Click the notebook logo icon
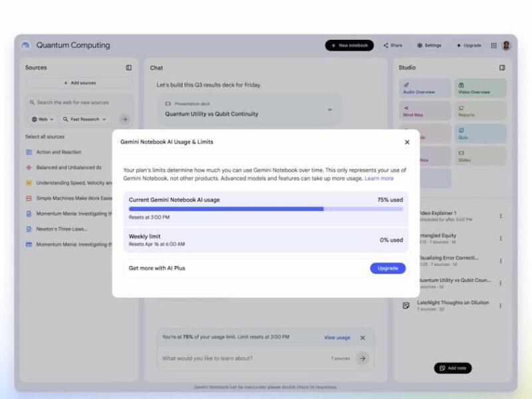The height and width of the screenshot is (399, 532). 25,45
